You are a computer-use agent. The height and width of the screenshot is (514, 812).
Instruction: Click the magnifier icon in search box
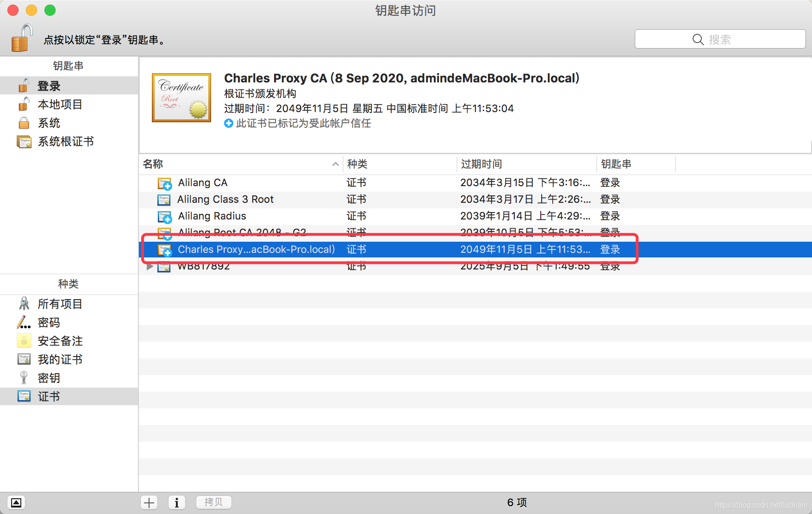pos(698,39)
